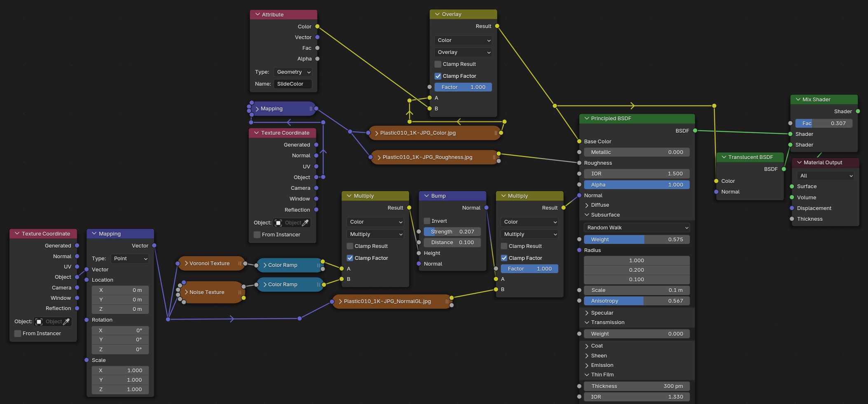Viewport: 868px width, 404px height.
Task: Click object icon in upper Texture Coordinate Object field
Action: coord(278,223)
